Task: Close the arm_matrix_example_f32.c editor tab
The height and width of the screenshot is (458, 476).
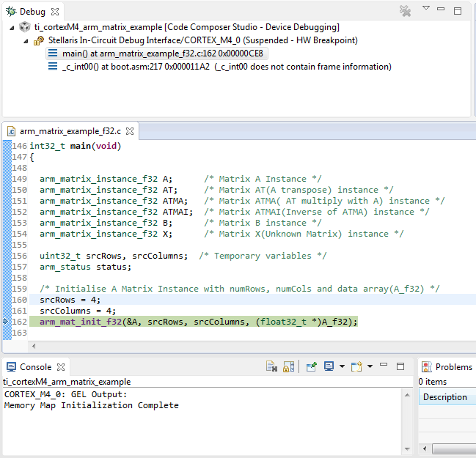Action: [x=130, y=131]
